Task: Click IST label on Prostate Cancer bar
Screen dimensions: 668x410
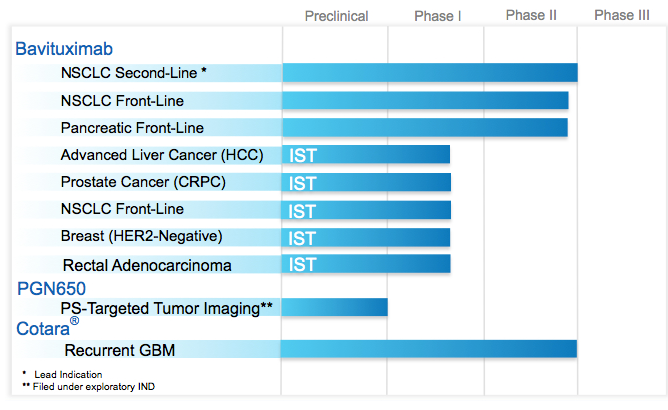Action: coord(302,184)
